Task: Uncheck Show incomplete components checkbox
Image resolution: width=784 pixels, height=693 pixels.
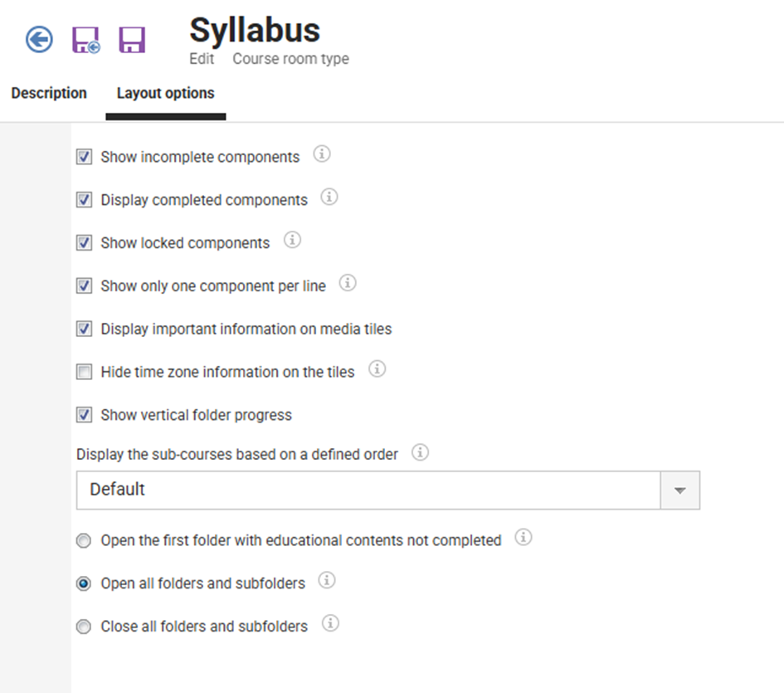Action: 84,157
